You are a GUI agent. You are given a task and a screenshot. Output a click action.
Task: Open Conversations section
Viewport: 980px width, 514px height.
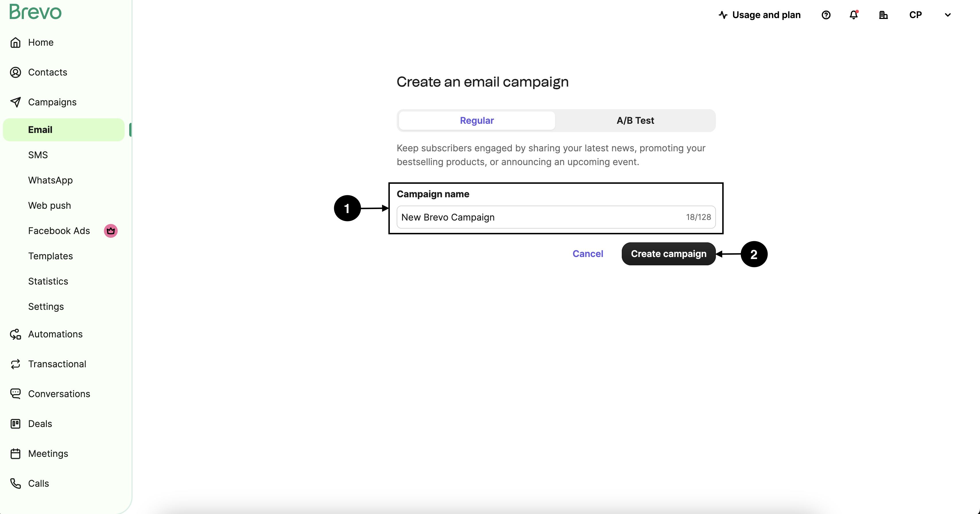59,394
